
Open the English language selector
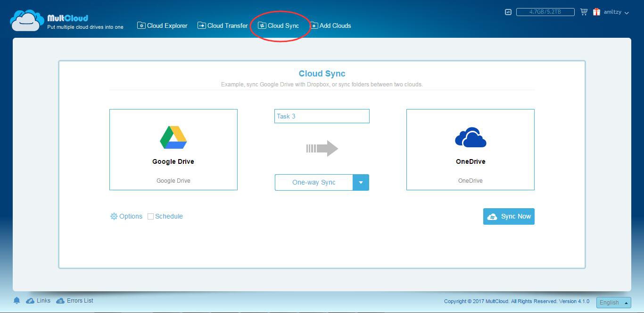tap(613, 303)
